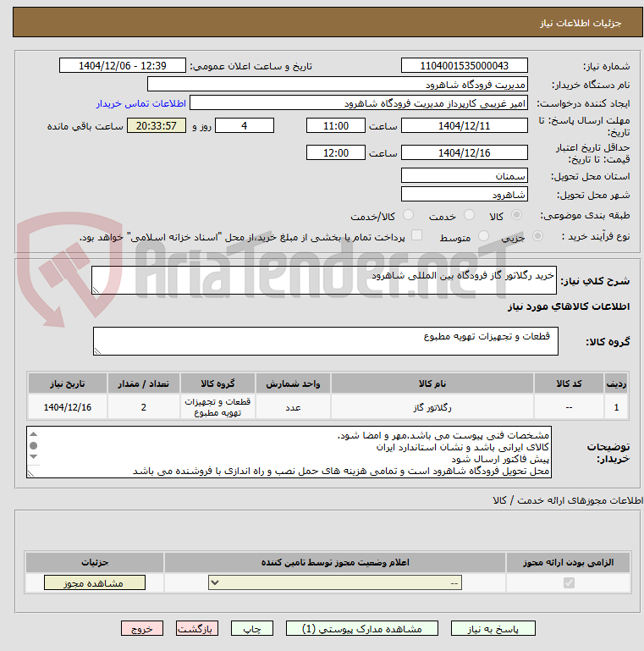Open the مشاهده مجوز button

pyautogui.click(x=95, y=582)
